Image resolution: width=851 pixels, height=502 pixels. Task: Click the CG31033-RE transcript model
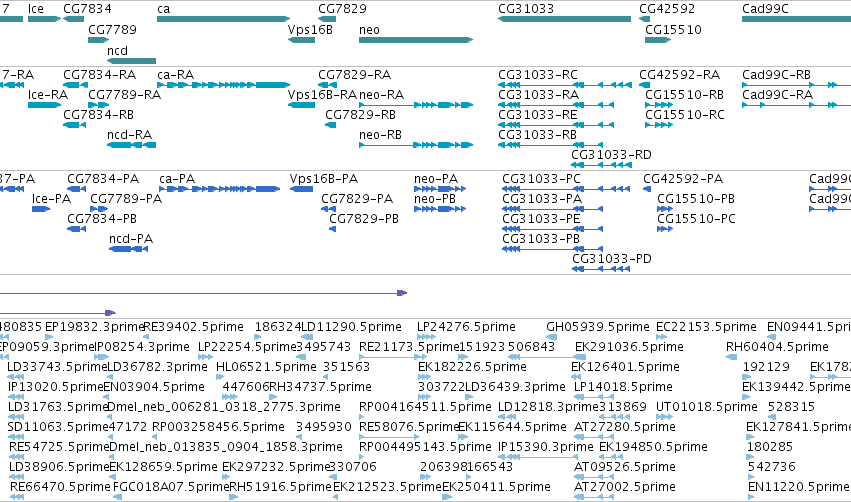coord(556,125)
